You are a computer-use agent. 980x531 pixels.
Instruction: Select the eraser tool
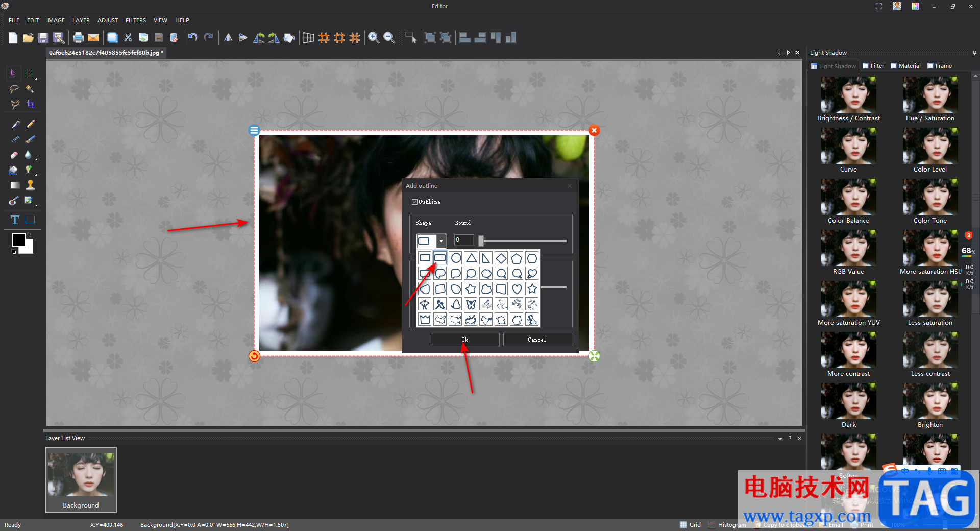tap(14, 155)
